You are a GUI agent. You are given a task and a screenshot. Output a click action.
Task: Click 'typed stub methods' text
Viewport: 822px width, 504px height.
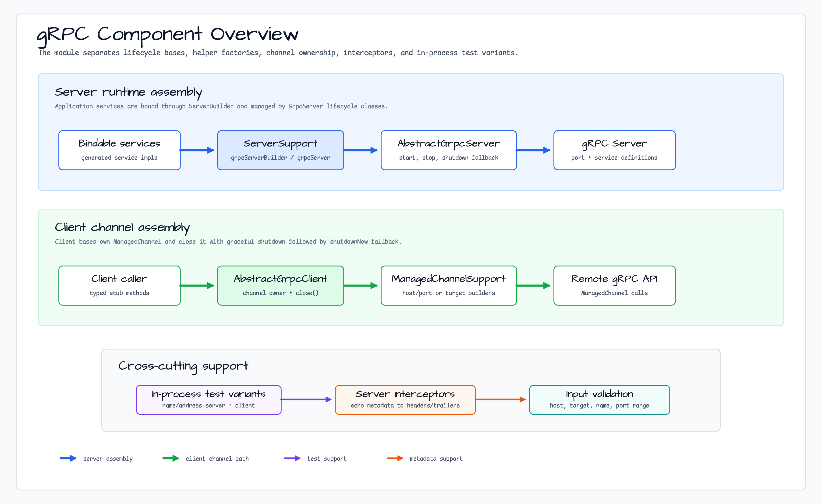coord(119,293)
